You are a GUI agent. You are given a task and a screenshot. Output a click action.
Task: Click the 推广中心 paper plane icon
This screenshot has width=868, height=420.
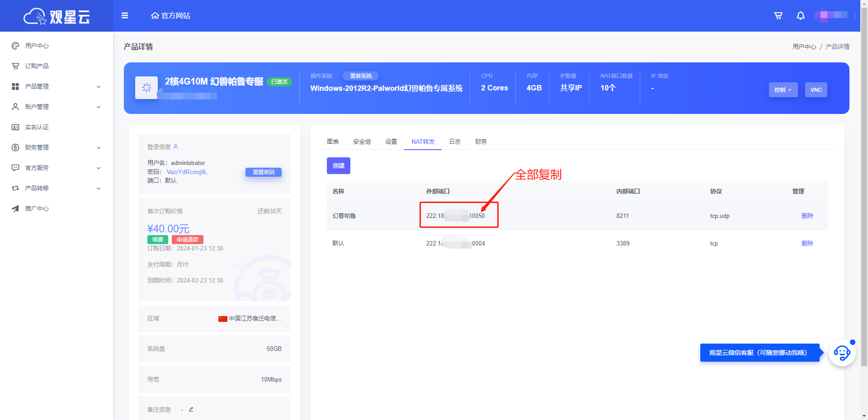(x=15, y=208)
